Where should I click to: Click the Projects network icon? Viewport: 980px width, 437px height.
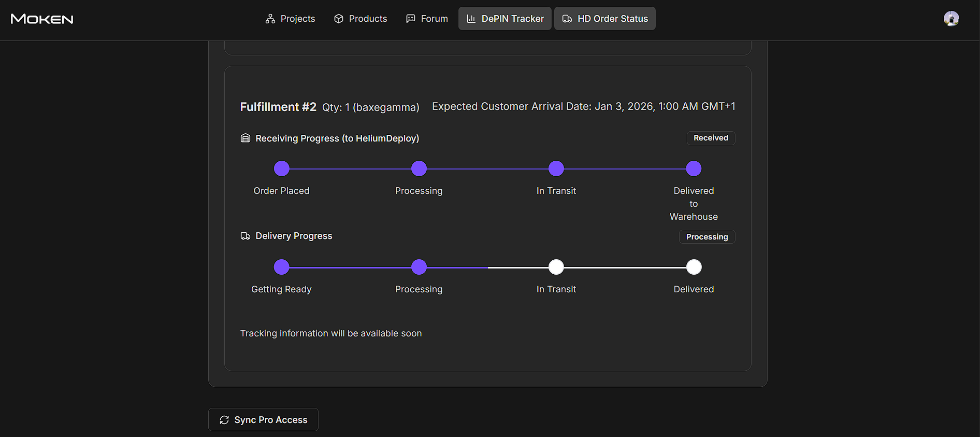[270, 19]
